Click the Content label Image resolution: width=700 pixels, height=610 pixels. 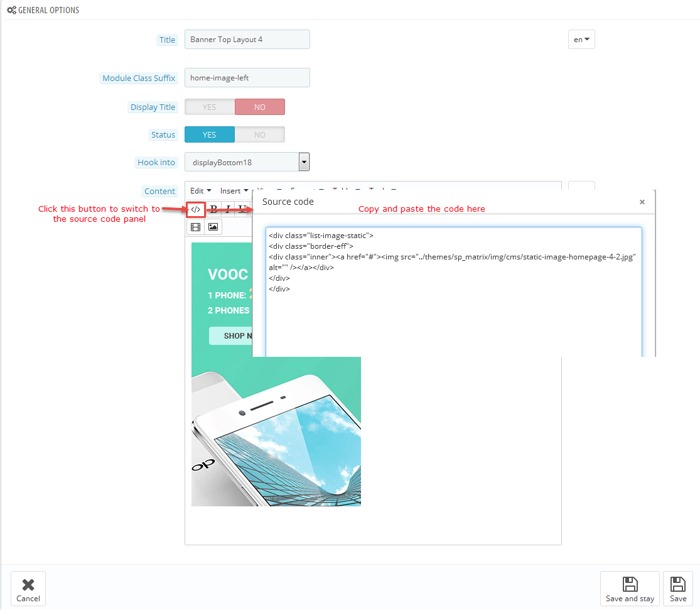pyautogui.click(x=160, y=191)
